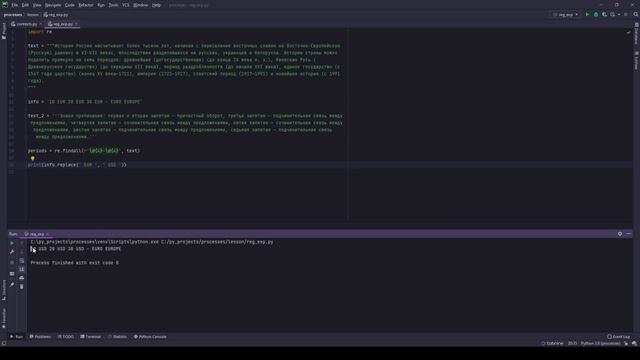Image resolution: width=640 pixels, height=360 pixels.
Task: Run reg_exp with the green play icon
Action: tap(587, 15)
